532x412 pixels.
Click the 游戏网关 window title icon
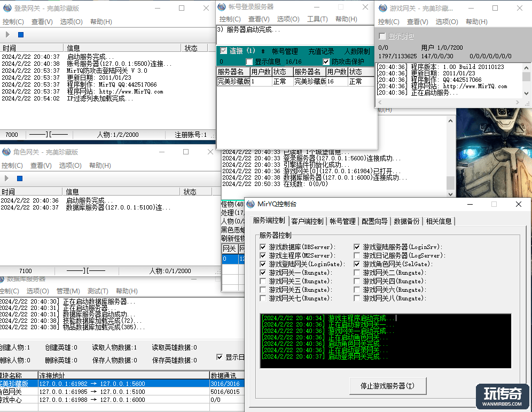tap(383, 8)
